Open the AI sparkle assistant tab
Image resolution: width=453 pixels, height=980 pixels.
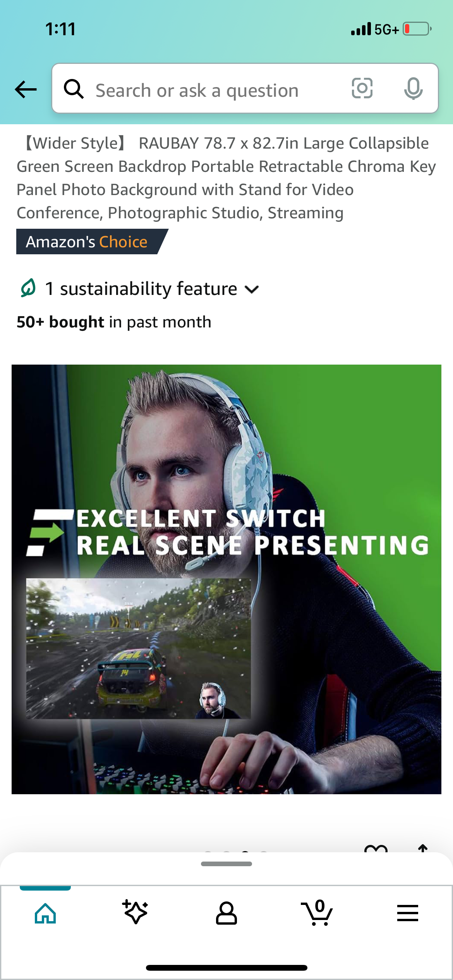tap(135, 912)
